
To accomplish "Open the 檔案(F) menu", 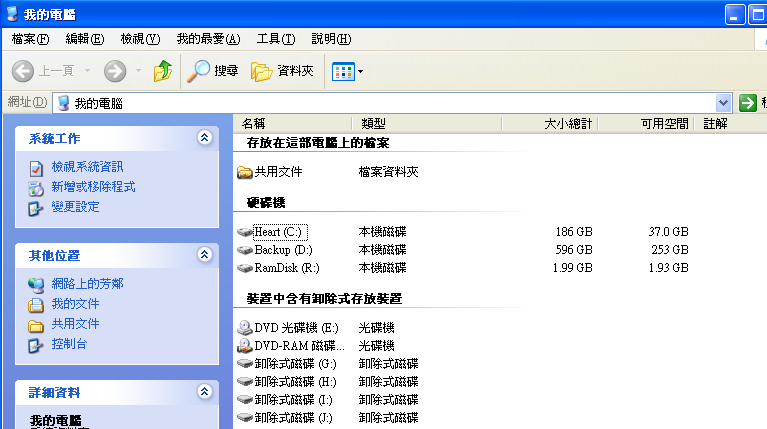I will point(30,39).
